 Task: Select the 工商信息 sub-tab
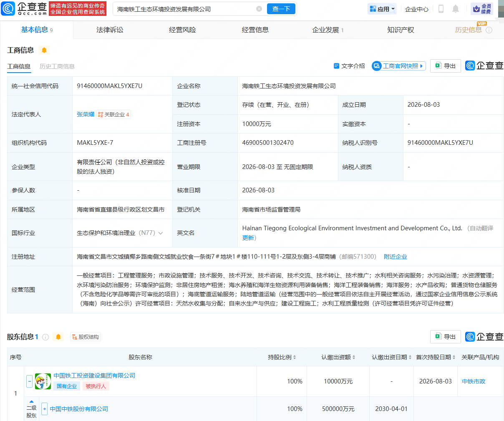coord(19,66)
